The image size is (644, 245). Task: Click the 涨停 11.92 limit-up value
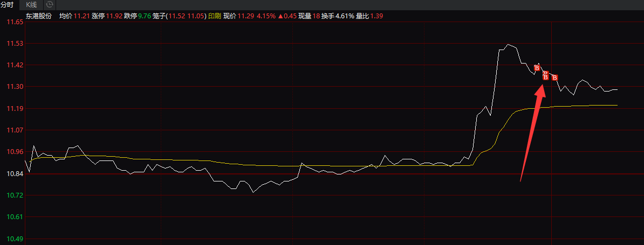point(107,16)
